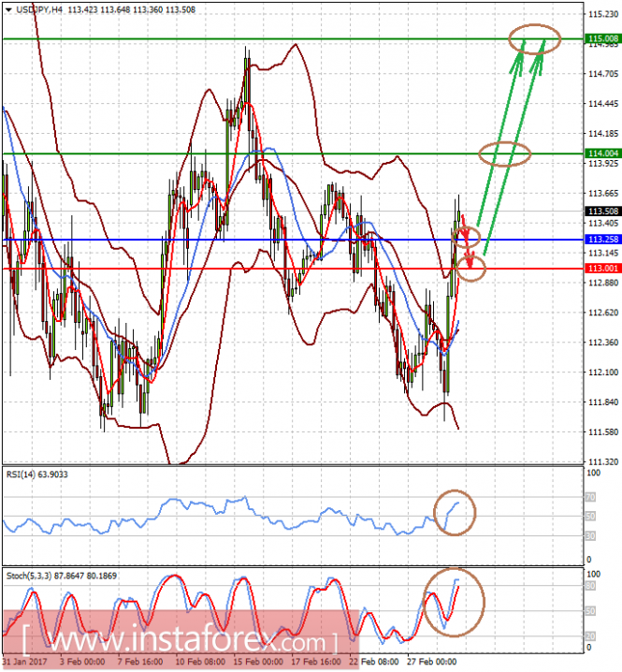Select the green 115.008 price label

coord(603,38)
